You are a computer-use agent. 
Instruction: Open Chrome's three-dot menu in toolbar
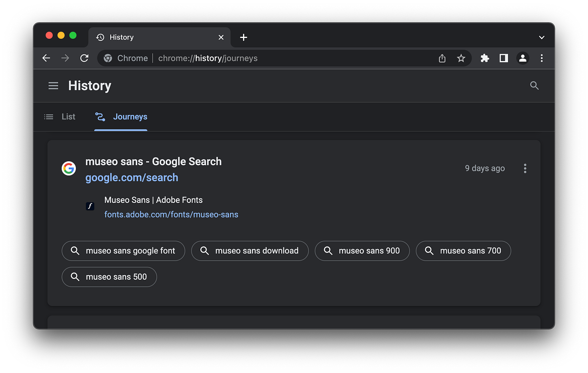click(x=542, y=58)
